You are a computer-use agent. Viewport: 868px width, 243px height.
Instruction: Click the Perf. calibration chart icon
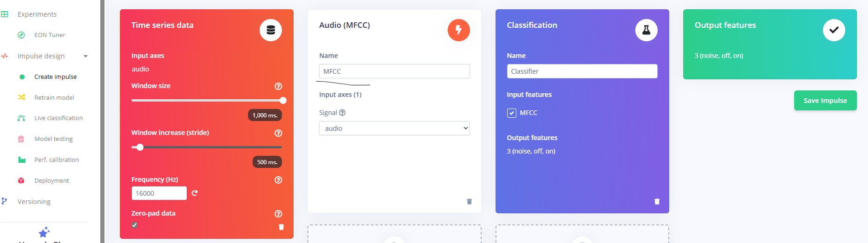tap(21, 160)
